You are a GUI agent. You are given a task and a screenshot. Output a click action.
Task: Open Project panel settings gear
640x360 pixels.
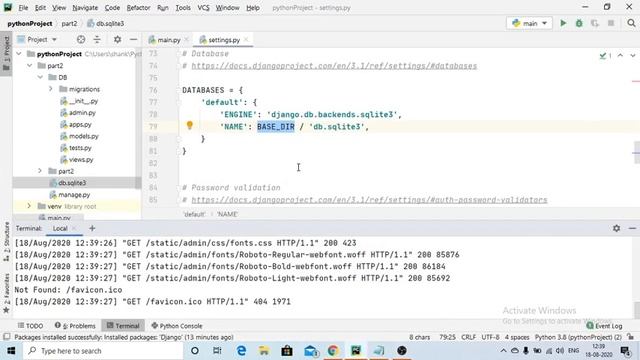pyautogui.click(x=118, y=40)
